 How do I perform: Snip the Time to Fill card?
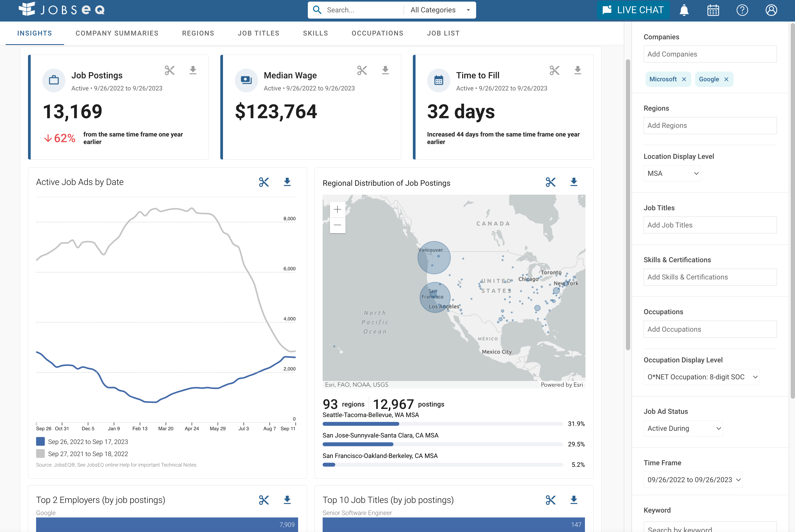tap(554, 70)
